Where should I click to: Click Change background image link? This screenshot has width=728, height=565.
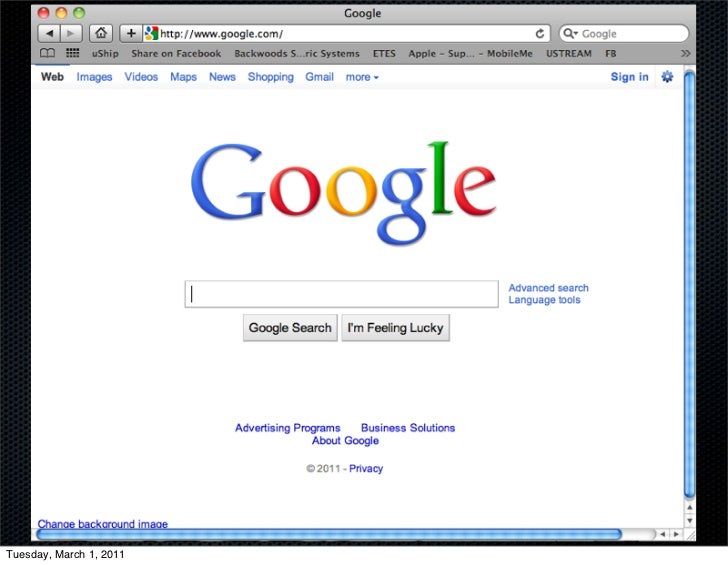click(x=103, y=524)
